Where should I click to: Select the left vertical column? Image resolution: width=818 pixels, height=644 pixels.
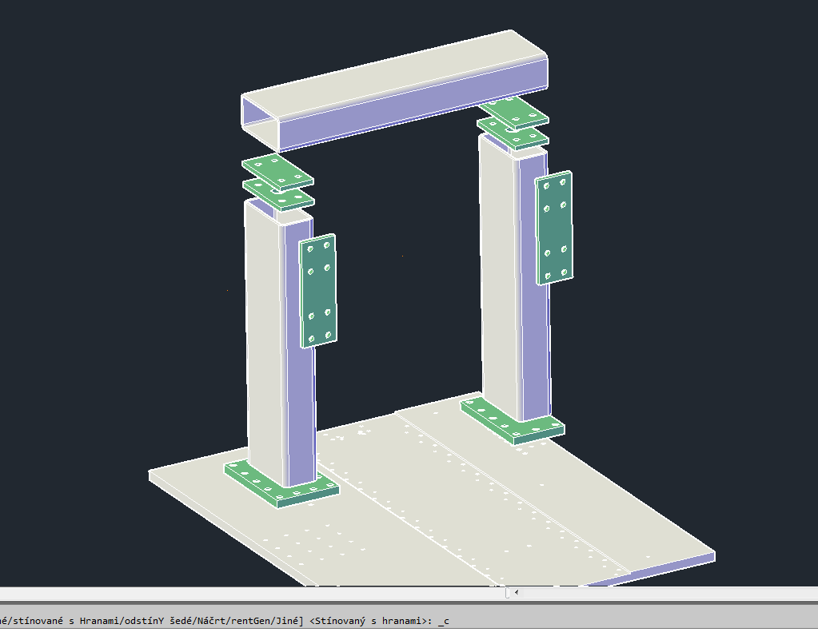[x=262, y=336]
